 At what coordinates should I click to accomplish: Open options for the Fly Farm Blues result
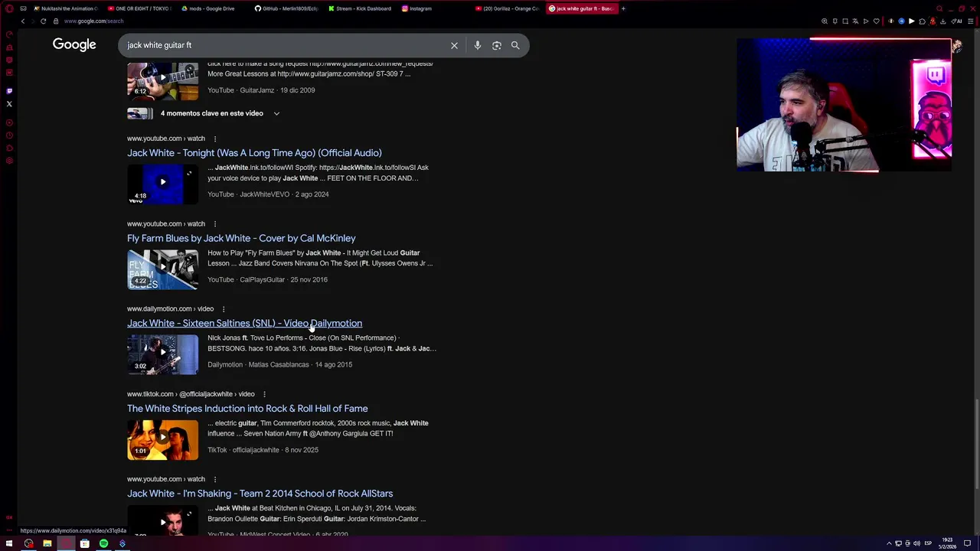click(x=214, y=223)
